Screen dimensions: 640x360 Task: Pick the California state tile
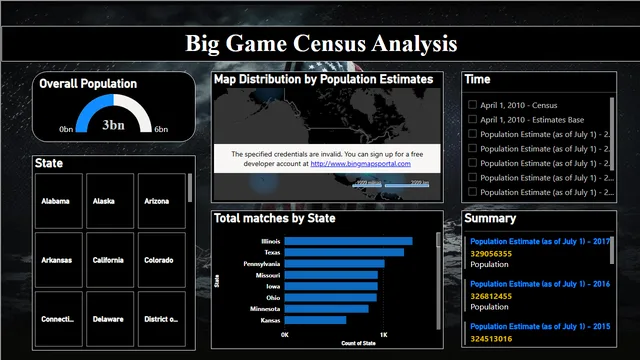pos(110,260)
